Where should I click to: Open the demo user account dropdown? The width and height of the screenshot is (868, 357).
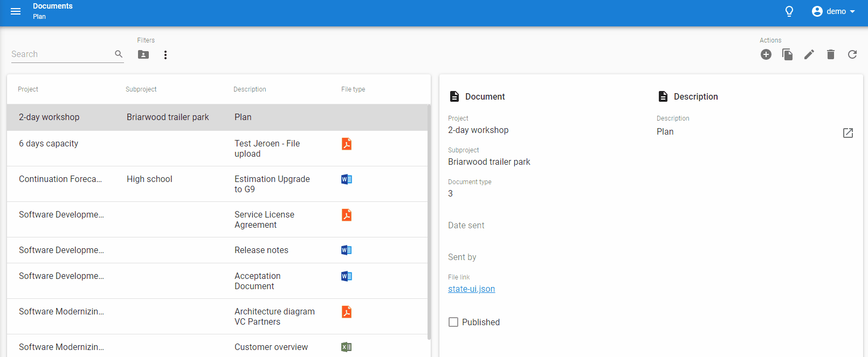pyautogui.click(x=833, y=11)
